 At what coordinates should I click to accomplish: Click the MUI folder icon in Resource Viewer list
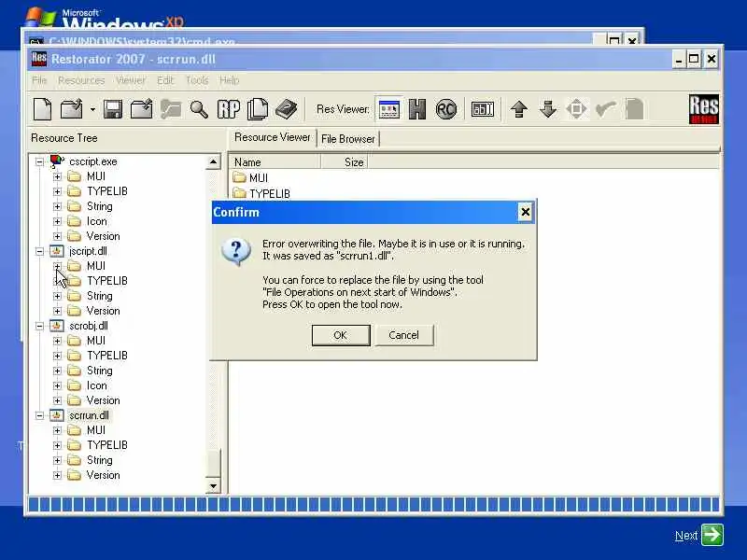pos(239,177)
